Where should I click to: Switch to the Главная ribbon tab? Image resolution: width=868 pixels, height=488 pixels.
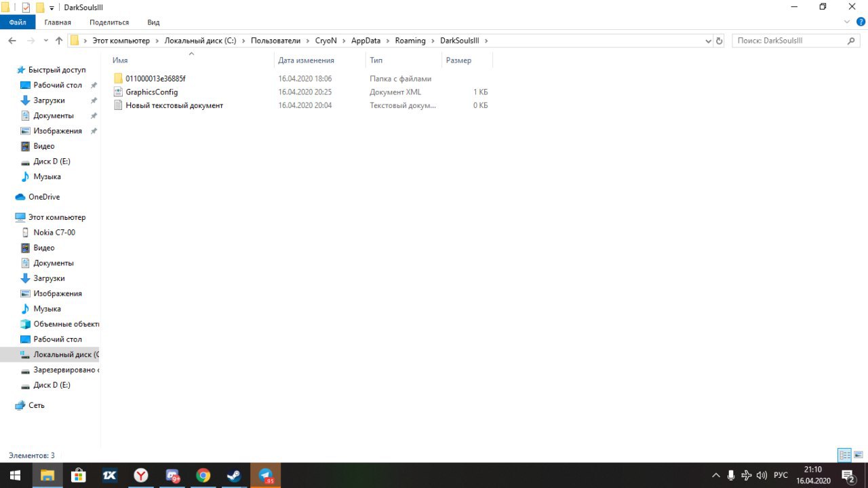click(x=58, y=22)
